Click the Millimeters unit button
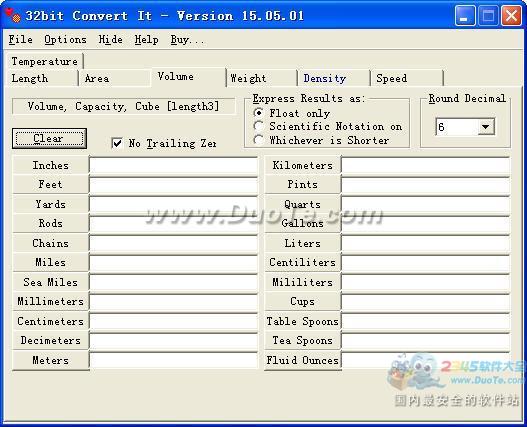The height and width of the screenshot is (427, 527). pos(50,301)
